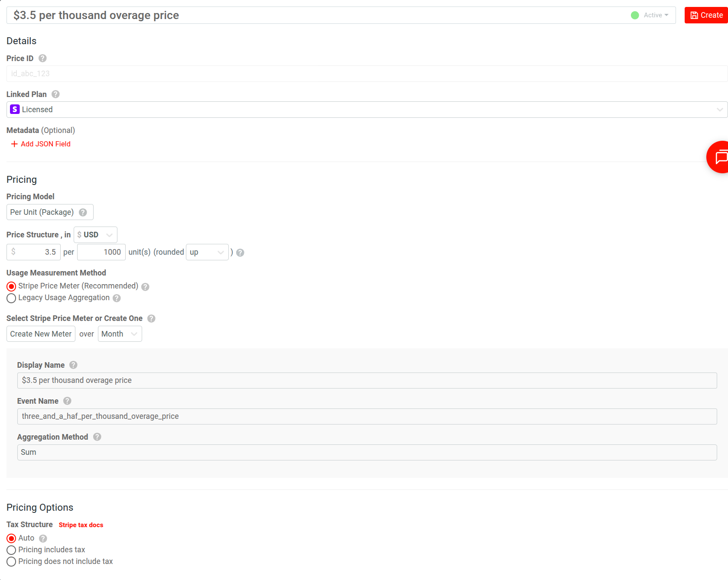Open the Stripe tax docs link

point(81,525)
